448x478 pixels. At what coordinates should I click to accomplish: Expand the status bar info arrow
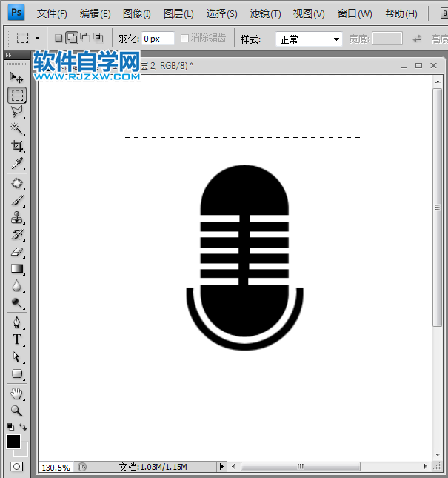point(221,467)
